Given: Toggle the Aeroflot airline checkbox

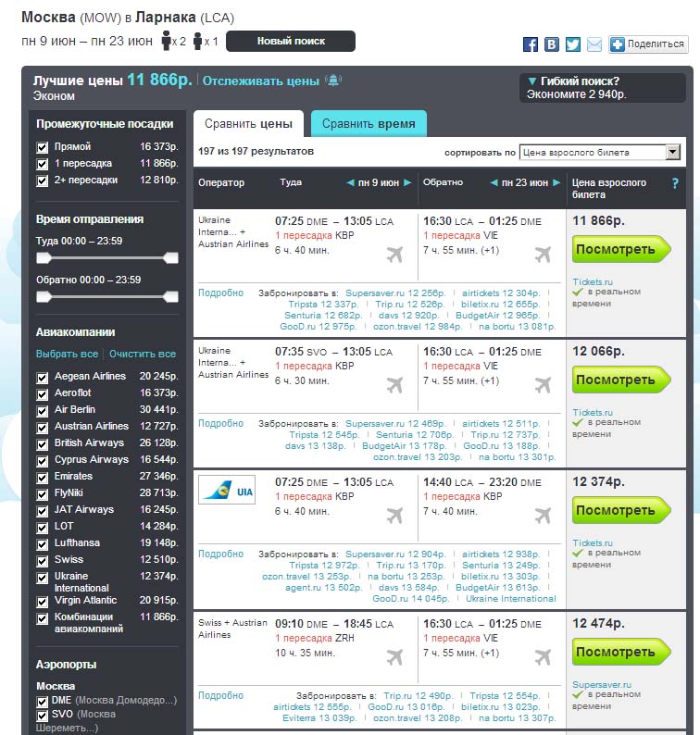Looking at the screenshot, I should tap(43, 393).
